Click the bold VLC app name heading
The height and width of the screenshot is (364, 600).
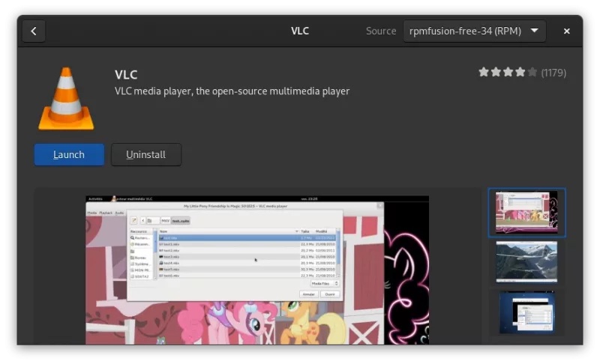(126, 74)
